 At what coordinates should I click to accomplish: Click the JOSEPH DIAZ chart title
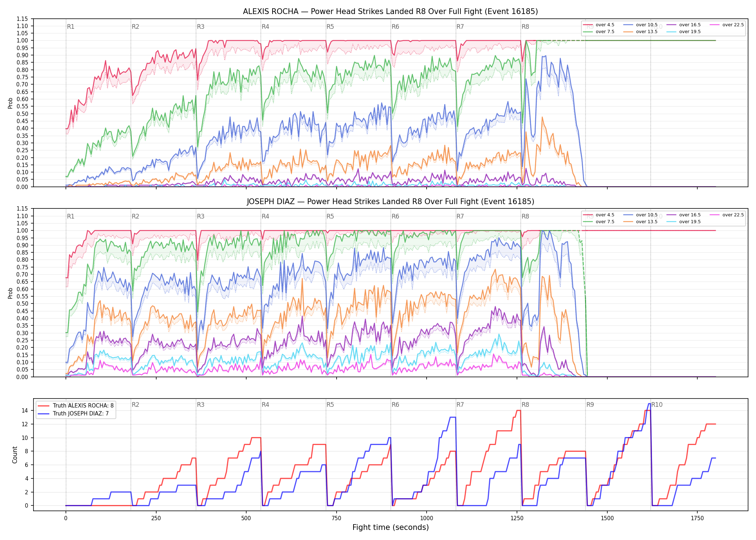click(390, 202)
